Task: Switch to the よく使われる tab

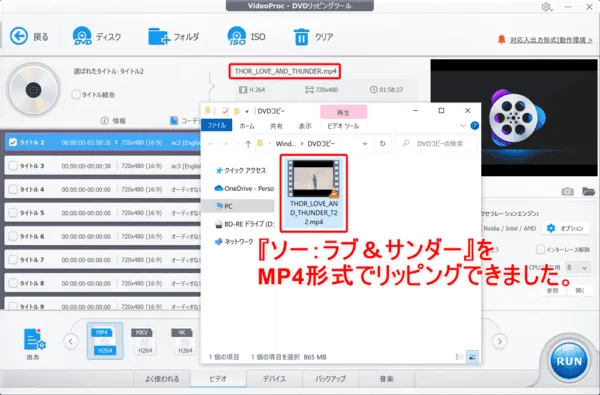Action: click(162, 379)
